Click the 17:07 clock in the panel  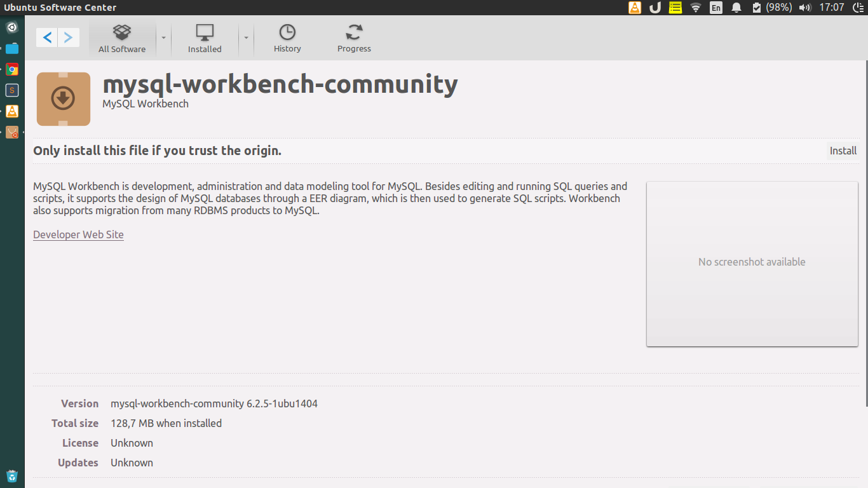[x=832, y=8]
